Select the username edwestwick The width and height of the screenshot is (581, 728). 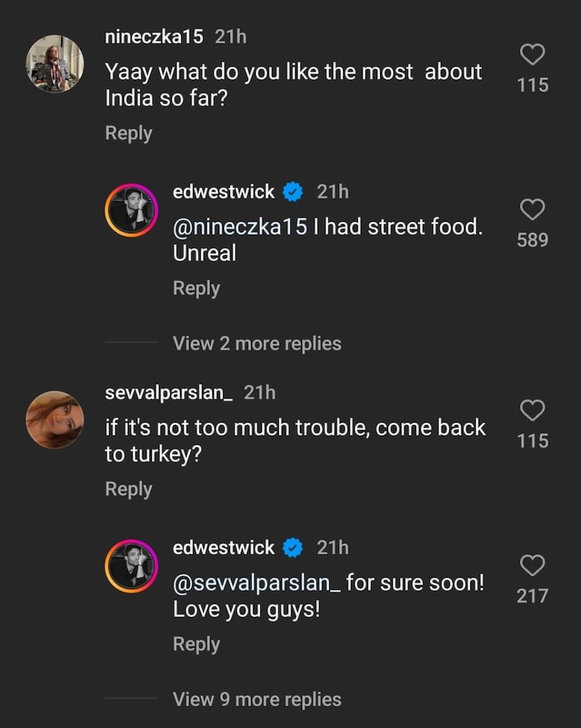tap(224, 191)
